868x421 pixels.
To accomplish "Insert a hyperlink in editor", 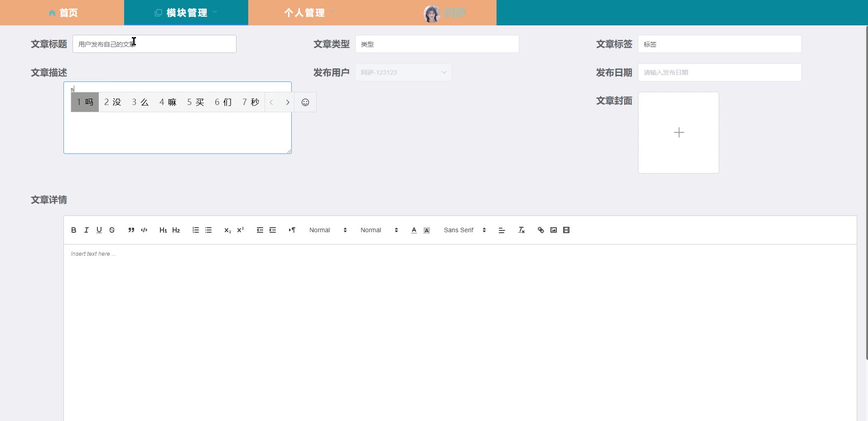I will click(x=541, y=230).
